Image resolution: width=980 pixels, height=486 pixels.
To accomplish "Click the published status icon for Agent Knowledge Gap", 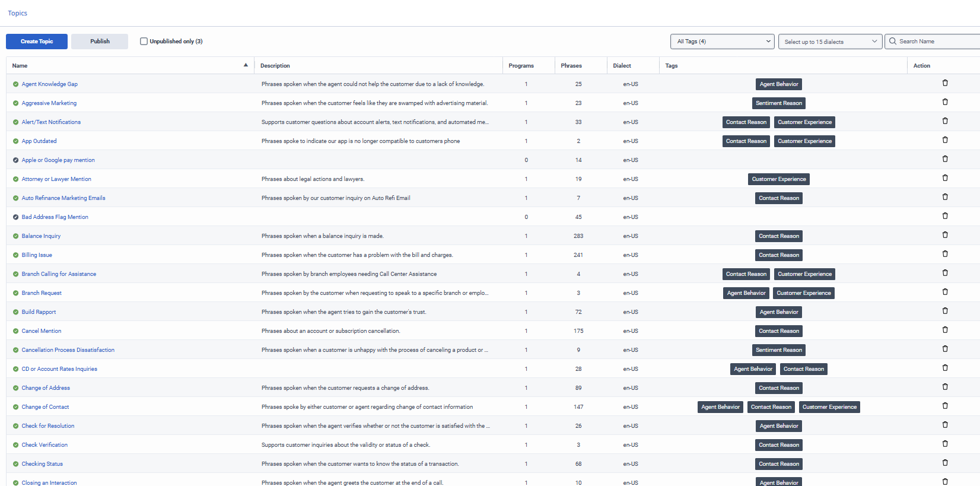I will tap(15, 84).
